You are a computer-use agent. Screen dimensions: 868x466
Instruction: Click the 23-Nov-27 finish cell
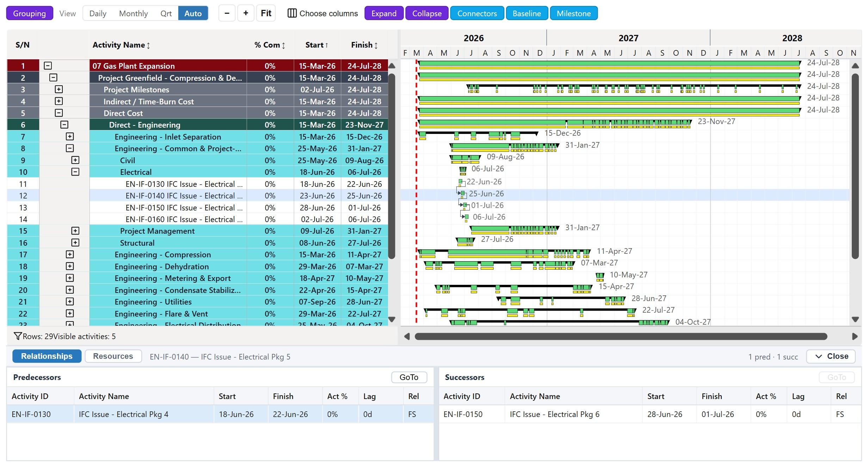(364, 125)
